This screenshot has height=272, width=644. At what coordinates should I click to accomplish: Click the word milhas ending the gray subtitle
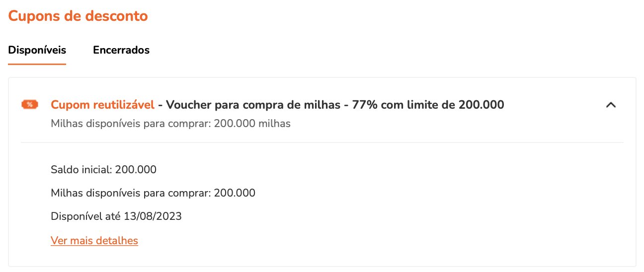275,124
